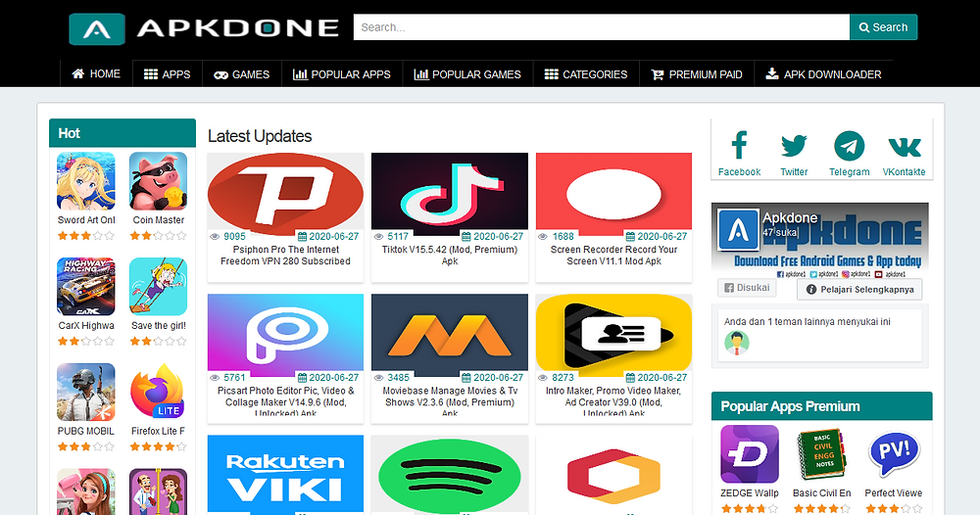
Task: Click the Facebook text label
Action: tap(739, 172)
